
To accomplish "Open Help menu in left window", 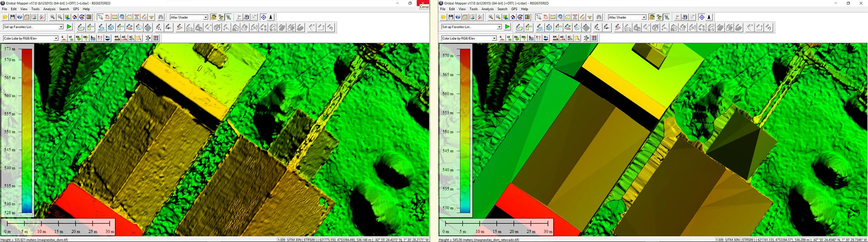I will (86, 9).
